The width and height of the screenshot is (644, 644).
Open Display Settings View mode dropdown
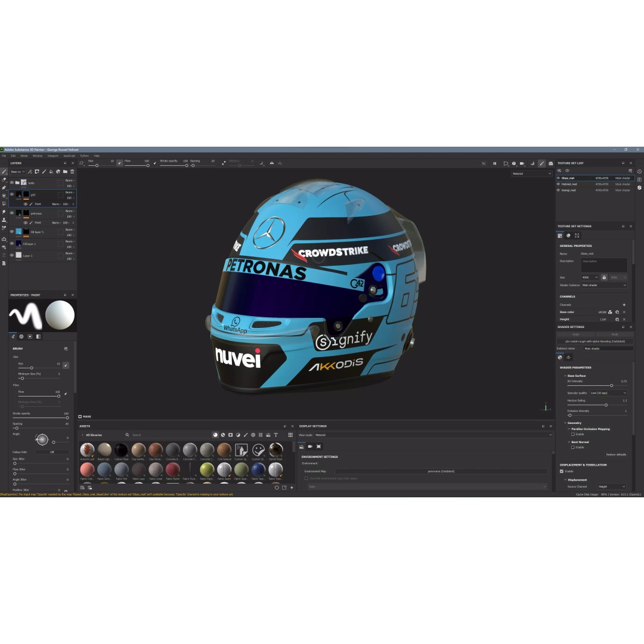click(434, 435)
